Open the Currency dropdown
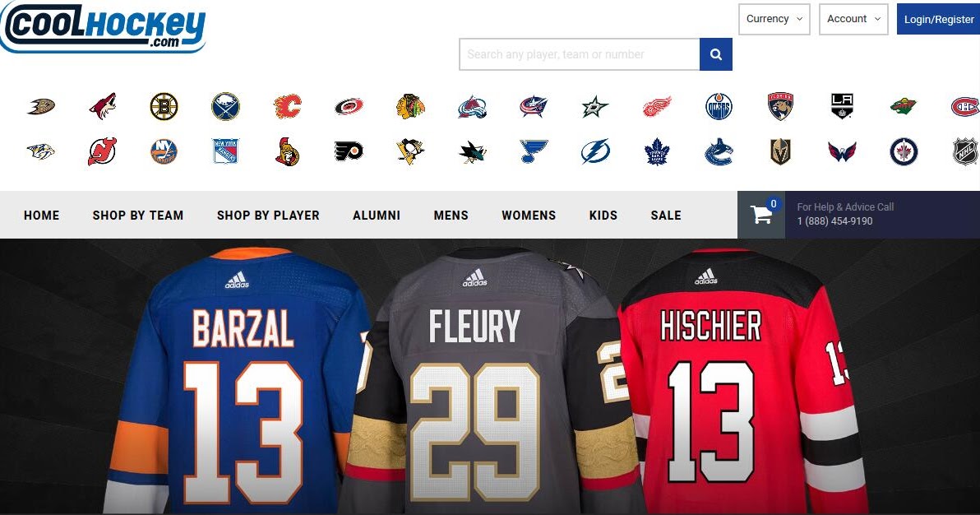The width and height of the screenshot is (980, 515). click(x=773, y=19)
